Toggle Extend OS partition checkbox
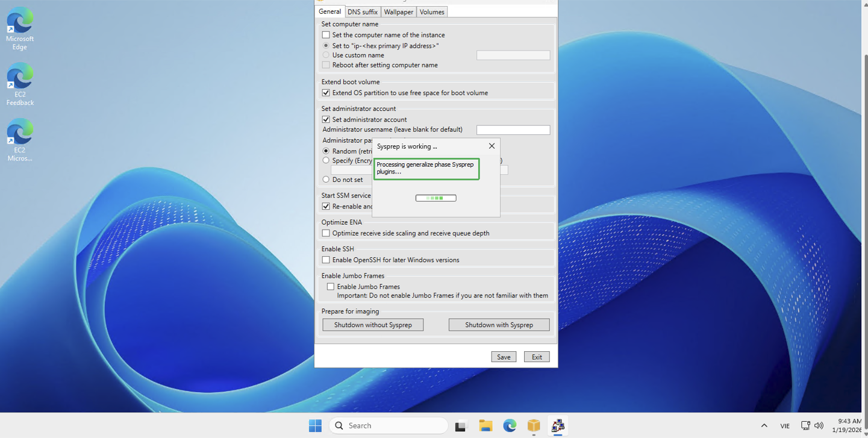868x438 pixels. 326,93
